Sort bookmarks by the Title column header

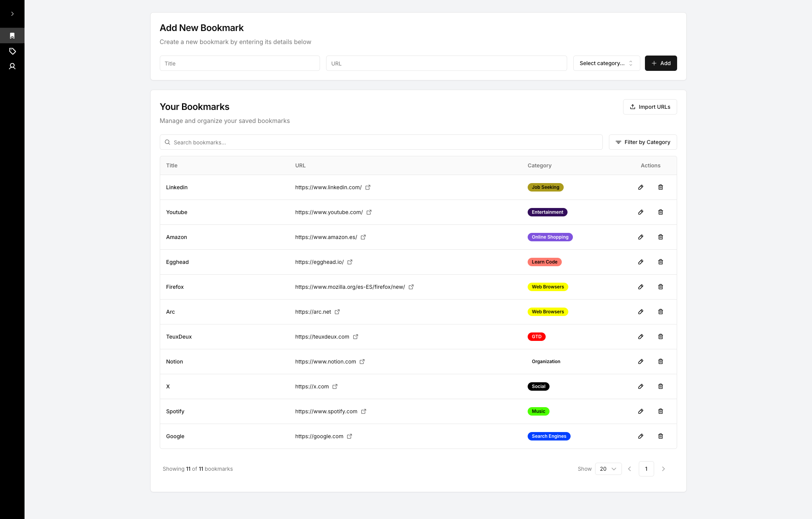coord(171,165)
